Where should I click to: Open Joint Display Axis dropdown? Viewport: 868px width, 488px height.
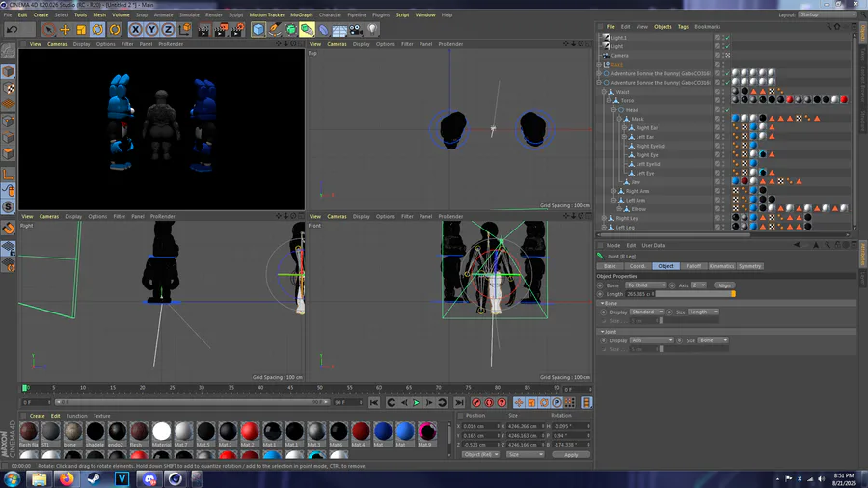click(x=652, y=340)
